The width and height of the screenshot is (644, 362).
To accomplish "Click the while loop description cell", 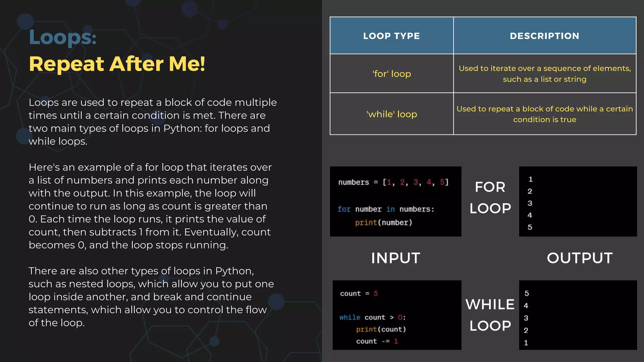I will (545, 114).
